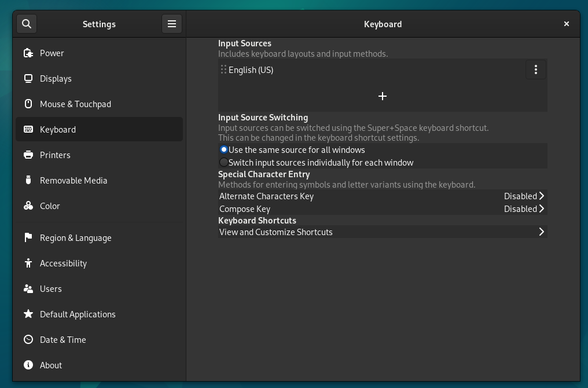The height and width of the screenshot is (388, 588).
Task: Click the Displays monitor icon
Action: click(x=28, y=79)
